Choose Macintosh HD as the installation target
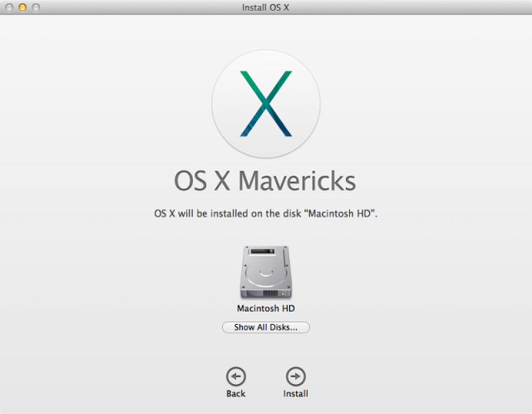This screenshot has width=532, height=414. click(265, 272)
